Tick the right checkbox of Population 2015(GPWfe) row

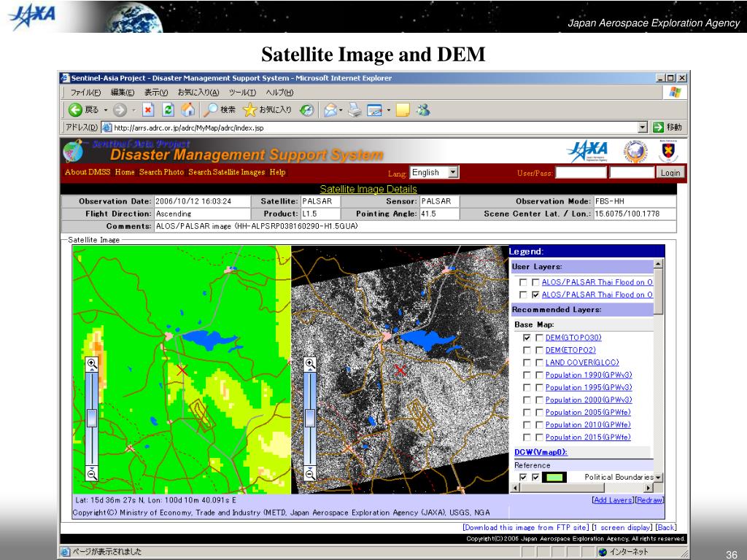coord(539,437)
